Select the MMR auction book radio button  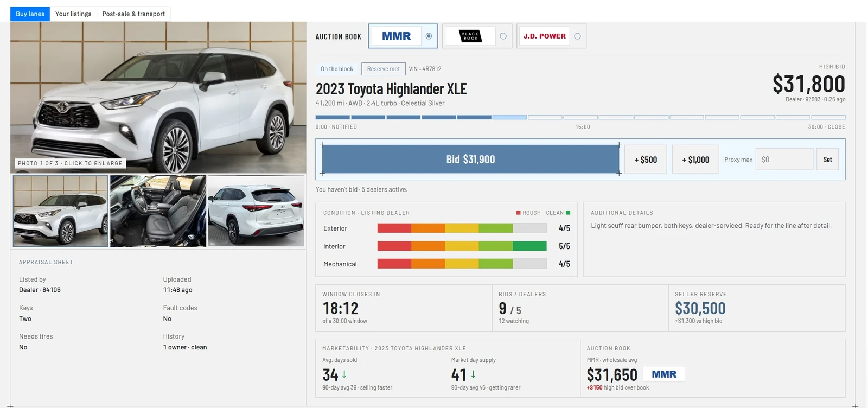pos(429,36)
